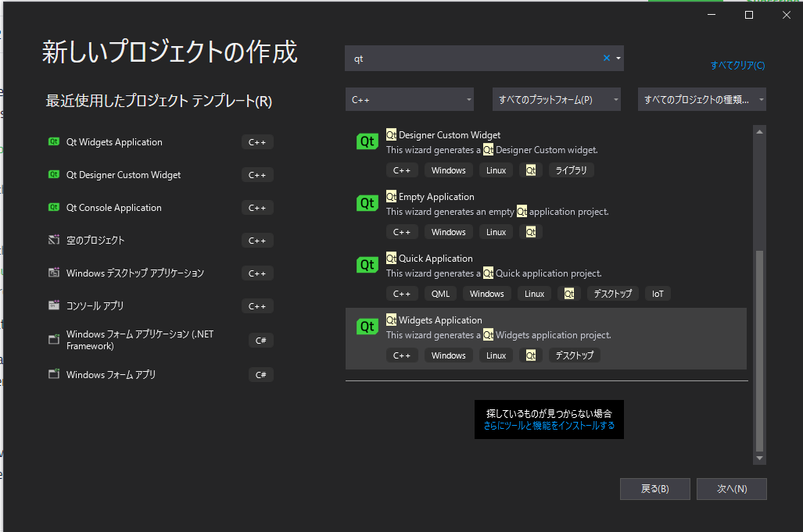Open the すべてのプラットフォーム(P) filter dropdown
The width and height of the screenshot is (803, 532).
coord(557,99)
